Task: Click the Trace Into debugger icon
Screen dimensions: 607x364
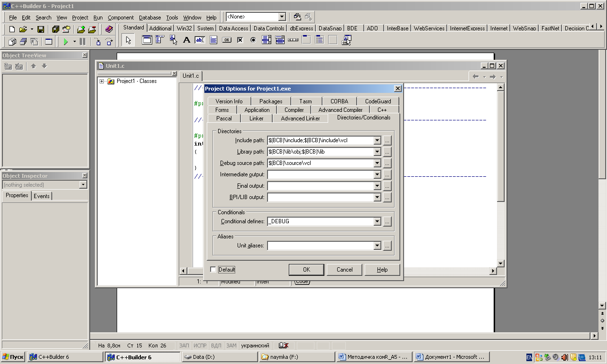Action: 98,42
